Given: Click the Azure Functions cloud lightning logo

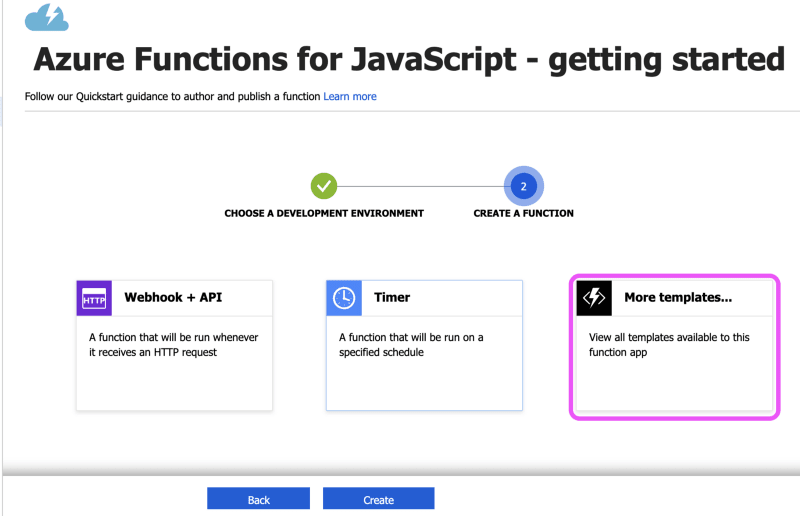Looking at the screenshot, I should point(46,17).
